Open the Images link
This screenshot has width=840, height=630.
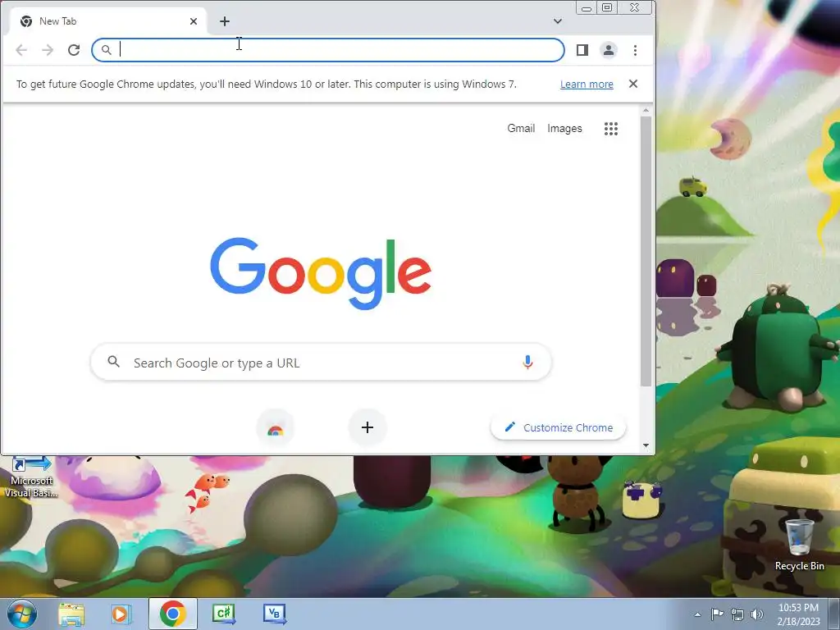pos(564,129)
